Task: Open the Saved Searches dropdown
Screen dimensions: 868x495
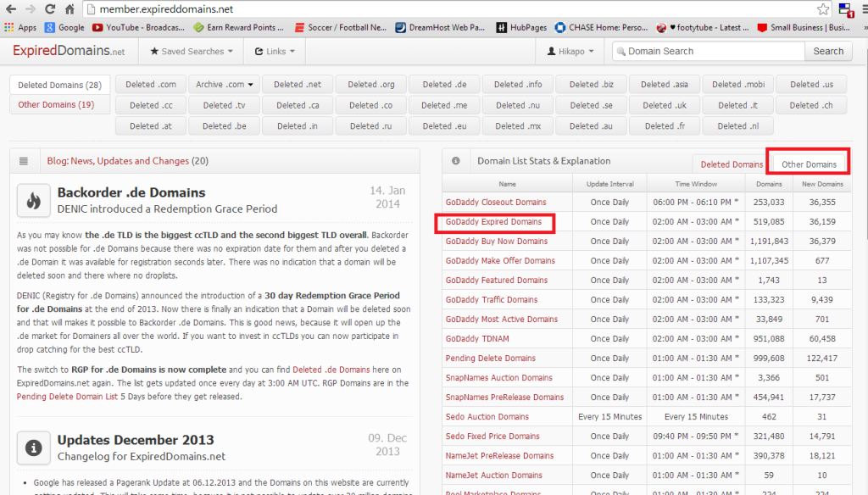Action: tap(192, 52)
